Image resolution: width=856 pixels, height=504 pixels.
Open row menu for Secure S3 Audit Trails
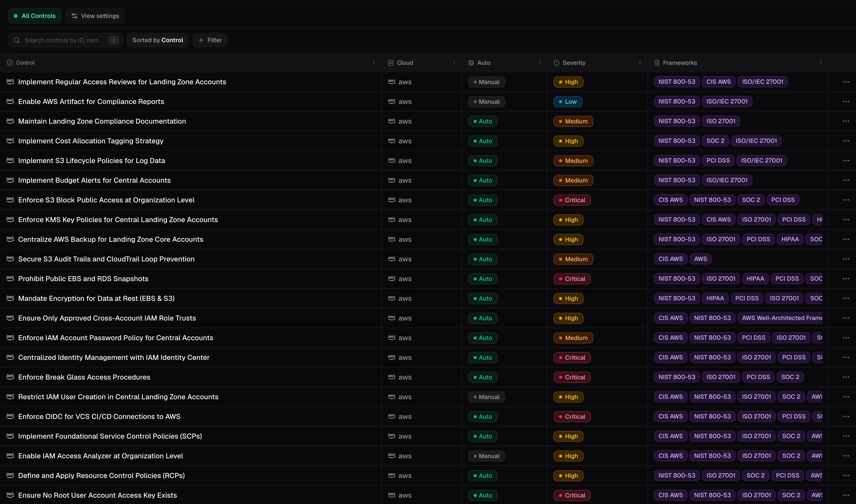click(846, 259)
